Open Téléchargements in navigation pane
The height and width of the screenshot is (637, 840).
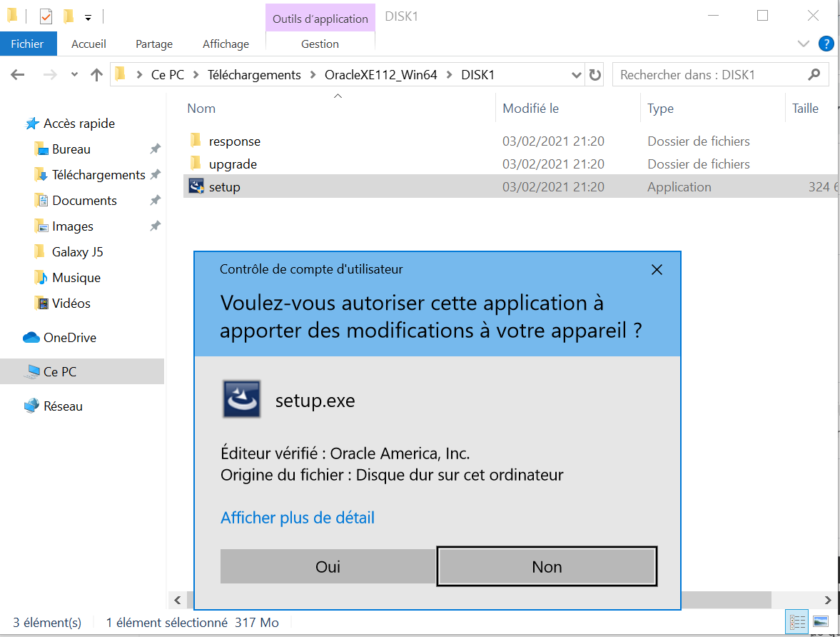tap(98, 175)
